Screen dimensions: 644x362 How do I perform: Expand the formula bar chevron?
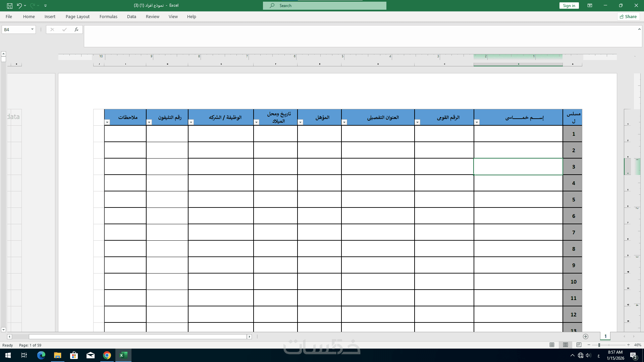[x=639, y=29]
